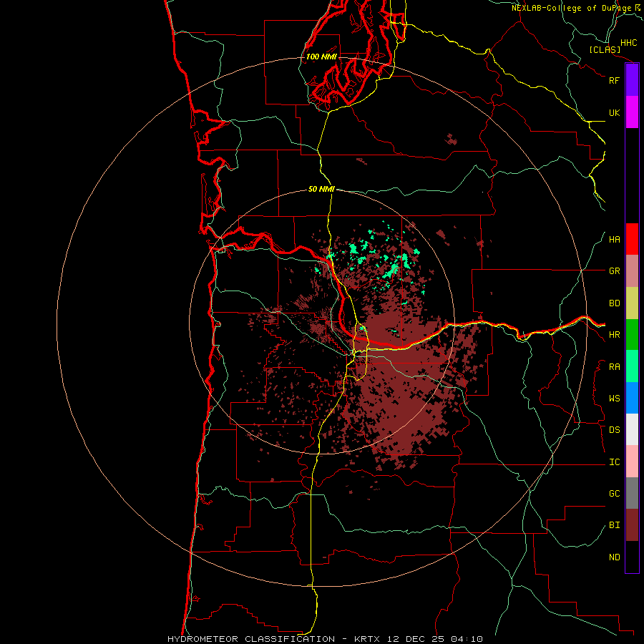644x644 pixels.
Task: Click the 50 NMI range ring label
Action: pyautogui.click(x=321, y=189)
